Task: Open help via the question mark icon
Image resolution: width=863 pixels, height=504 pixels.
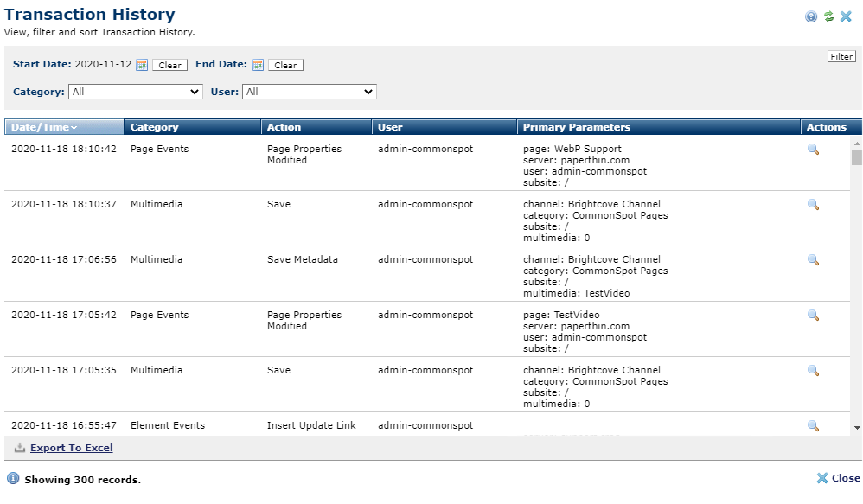Action: (x=811, y=16)
